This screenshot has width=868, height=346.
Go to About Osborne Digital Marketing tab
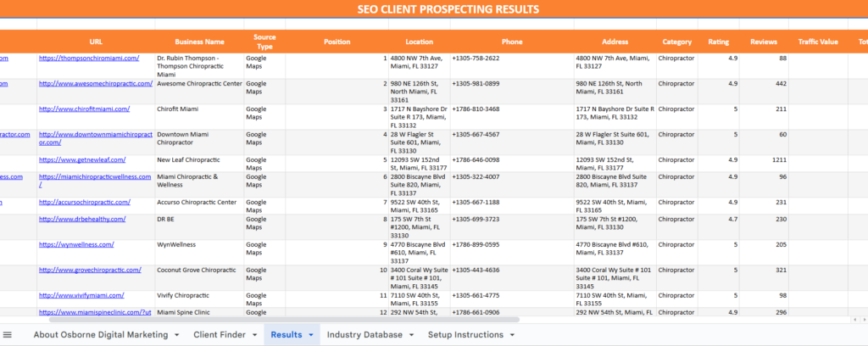point(100,335)
